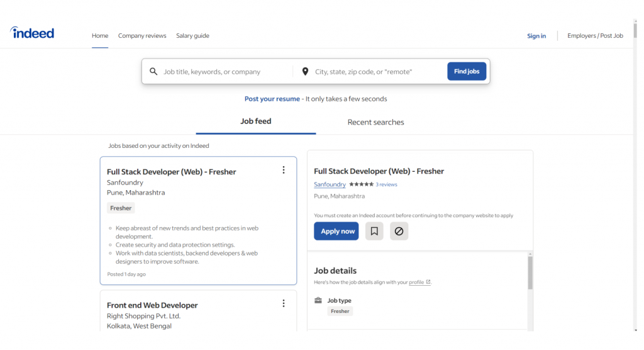The width and height of the screenshot is (644, 350).
Task: Click 'Create security and data protection settings' bullet
Action: coord(175,245)
